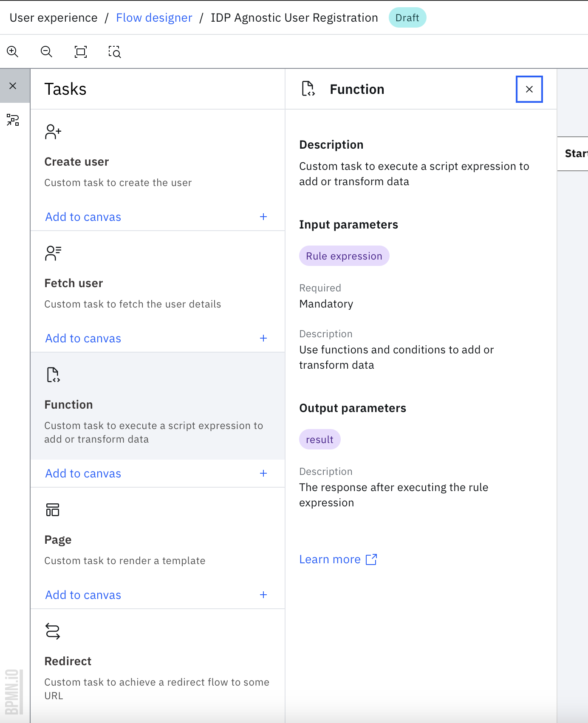Viewport: 588px width, 723px height.
Task: Add Page task to canvas
Action: (83, 595)
